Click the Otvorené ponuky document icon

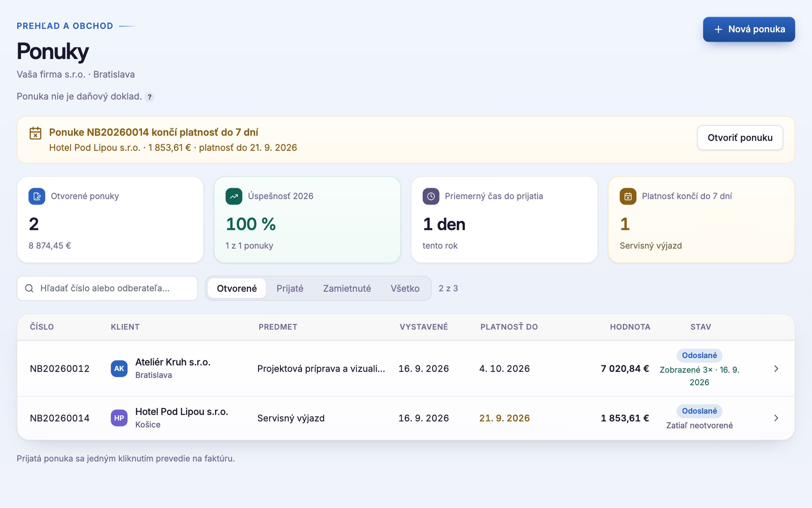pyautogui.click(x=37, y=196)
